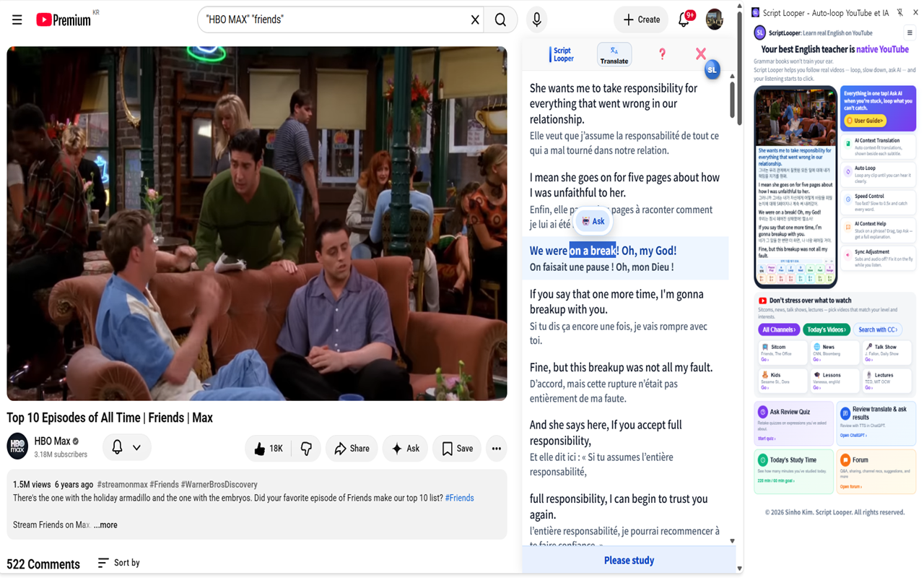Click the red question mark help icon
The height and width of the screenshot is (578, 924).
(662, 54)
